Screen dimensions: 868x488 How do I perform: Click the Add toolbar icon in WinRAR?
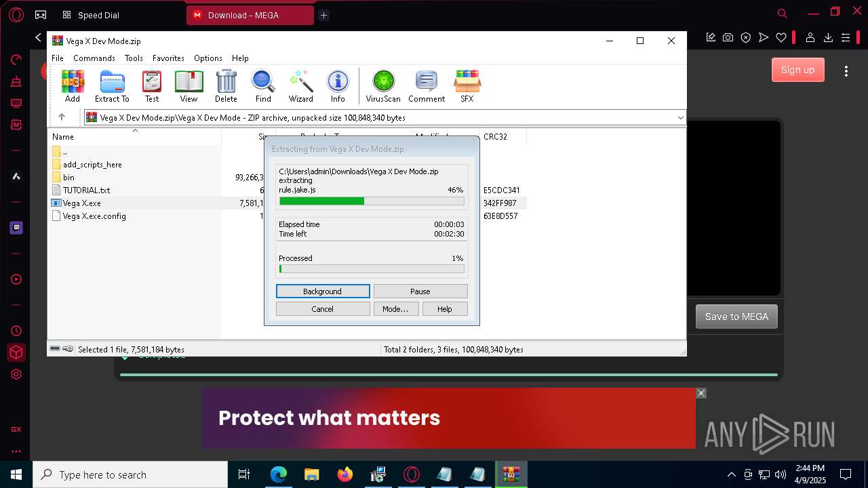click(x=73, y=86)
